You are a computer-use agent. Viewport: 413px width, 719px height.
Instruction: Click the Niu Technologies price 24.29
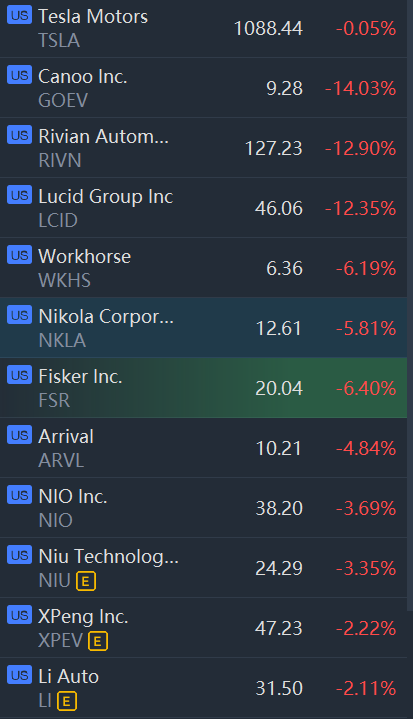pyautogui.click(x=279, y=568)
